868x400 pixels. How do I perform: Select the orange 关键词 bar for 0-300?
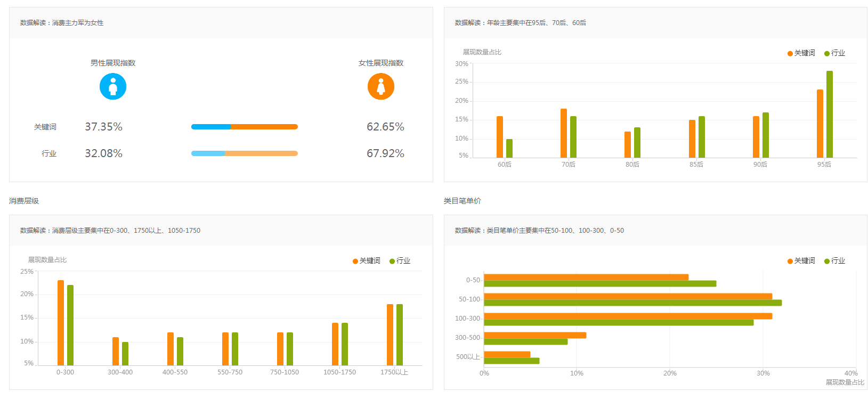pyautogui.click(x=61, y=323)
